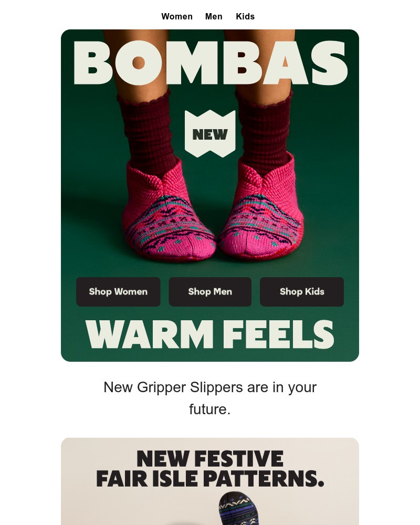Click the NEW badge icon
Image resolution: width=420 pixels, height=525 pixels.
(x=210, y=133)
